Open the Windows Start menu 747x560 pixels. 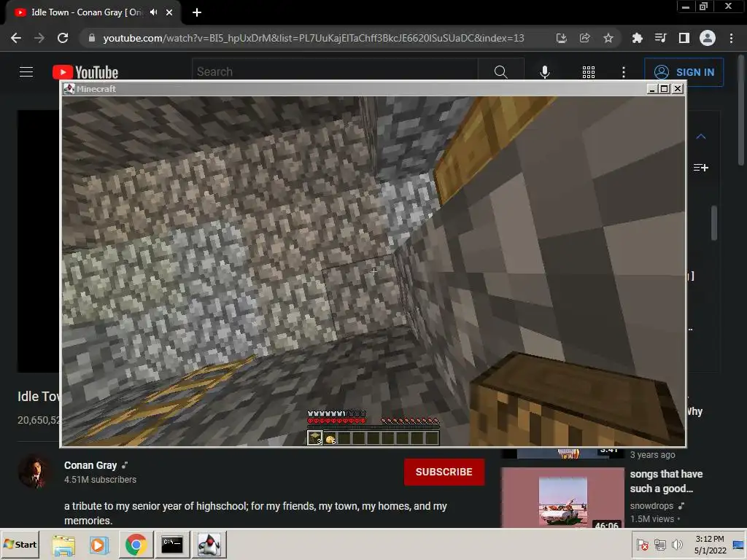coord(20,544)
